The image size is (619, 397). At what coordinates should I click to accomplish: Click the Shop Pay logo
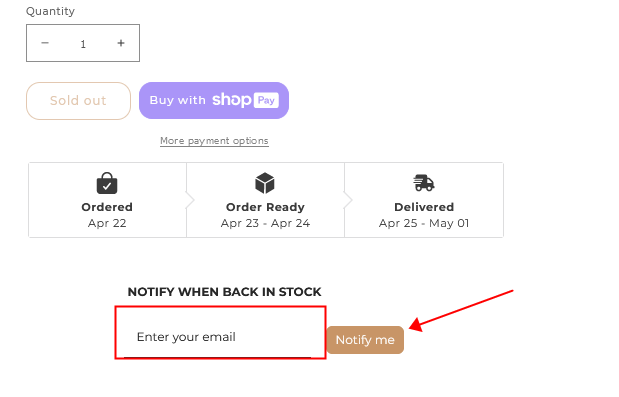[x=246, y=100]
